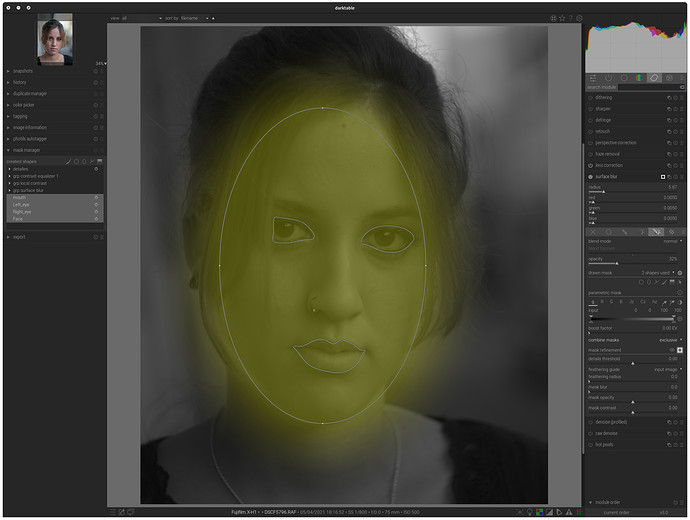Turn off the surface blur module
Image resolution: width=690 pixels, height=520 pixels.
coord(590,176)
